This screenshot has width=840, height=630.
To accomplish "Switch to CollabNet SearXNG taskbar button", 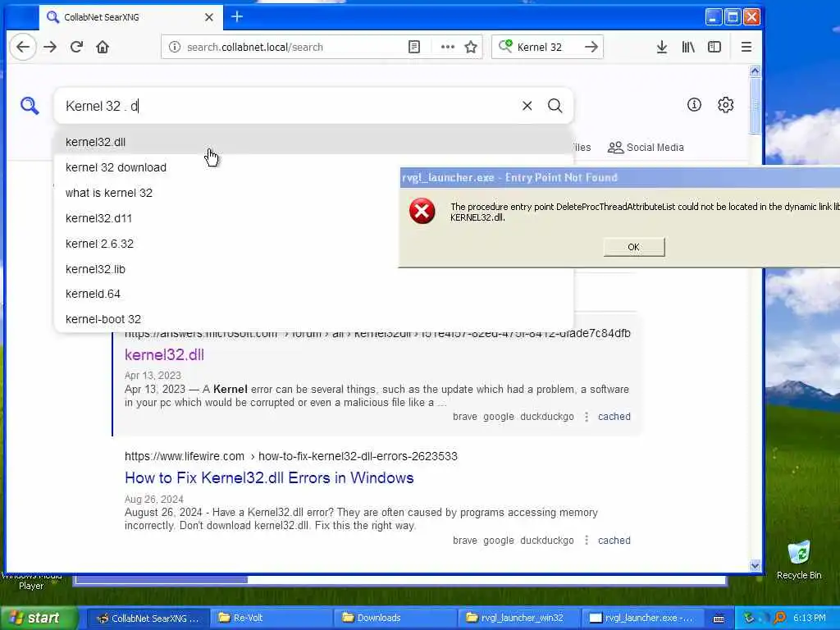I will click(x=147, y=619).
